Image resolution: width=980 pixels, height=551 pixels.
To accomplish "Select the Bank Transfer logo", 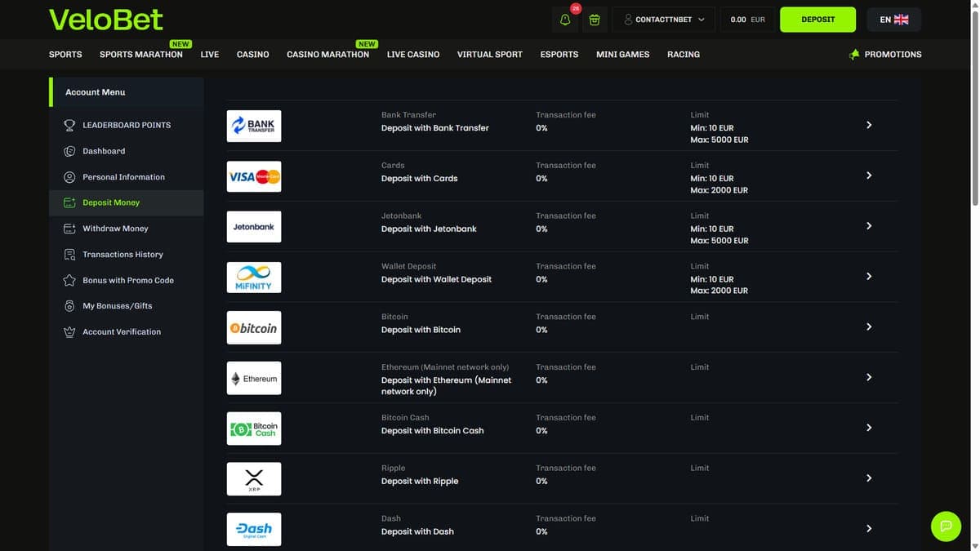I will 254,126.
